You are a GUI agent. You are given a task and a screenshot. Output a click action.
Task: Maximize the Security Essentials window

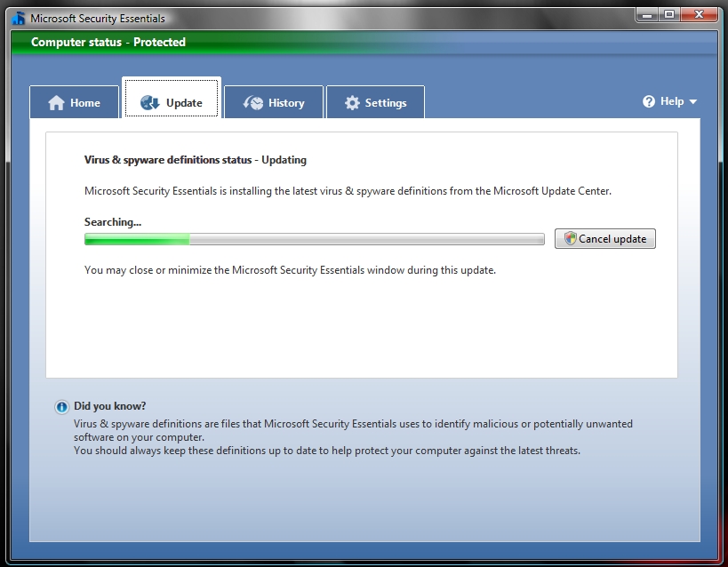pos(669,15)
